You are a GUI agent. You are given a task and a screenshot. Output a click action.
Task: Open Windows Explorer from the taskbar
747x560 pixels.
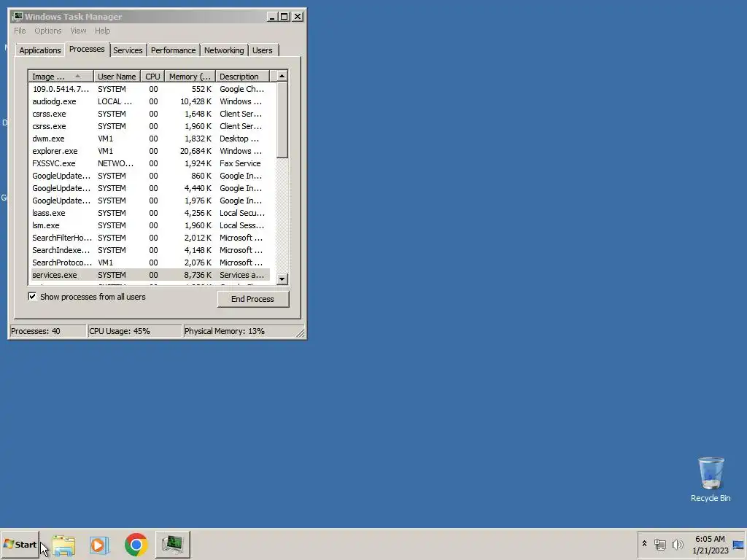click(x=64, y=545)
